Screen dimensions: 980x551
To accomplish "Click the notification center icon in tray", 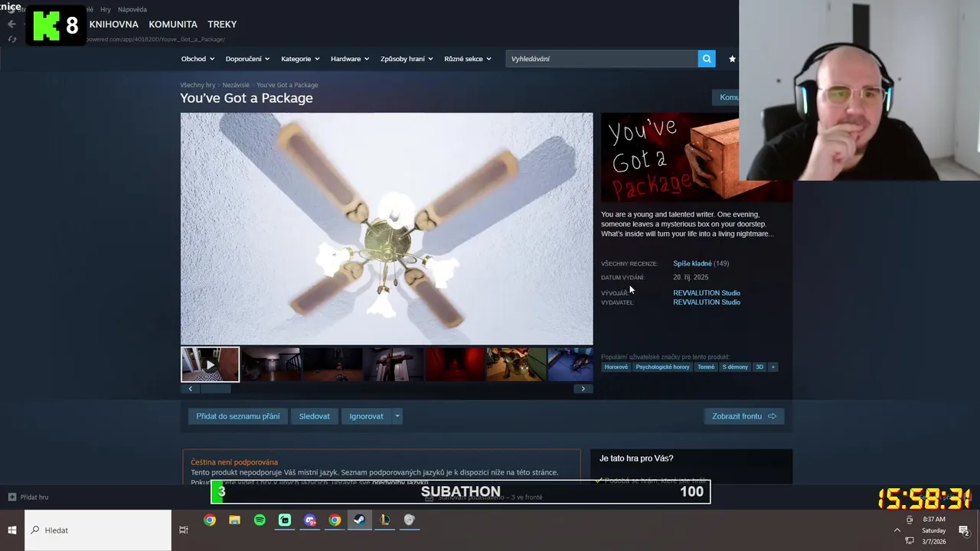I will point(964,530).
